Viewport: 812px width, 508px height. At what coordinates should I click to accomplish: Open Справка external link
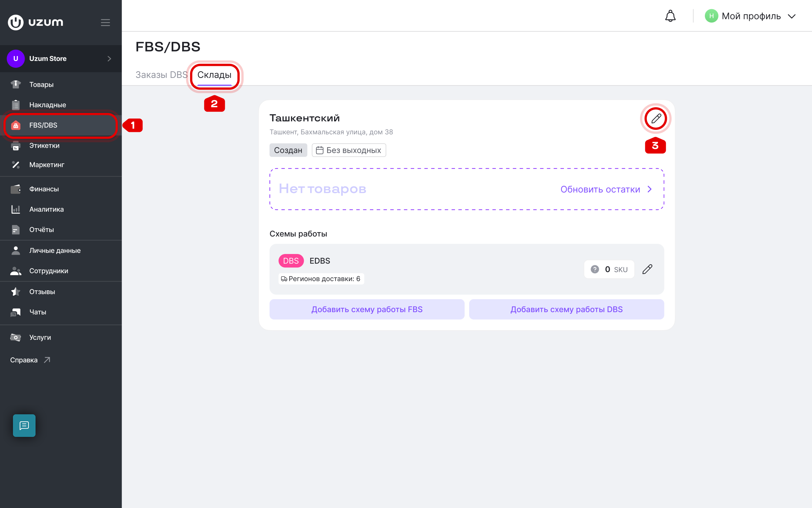click(x=30, y=360)
